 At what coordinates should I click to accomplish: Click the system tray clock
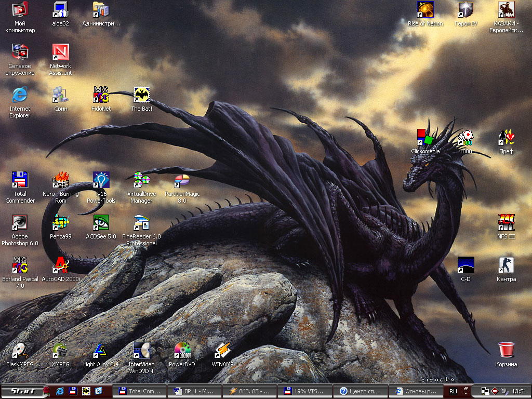(x=518, y=391)
